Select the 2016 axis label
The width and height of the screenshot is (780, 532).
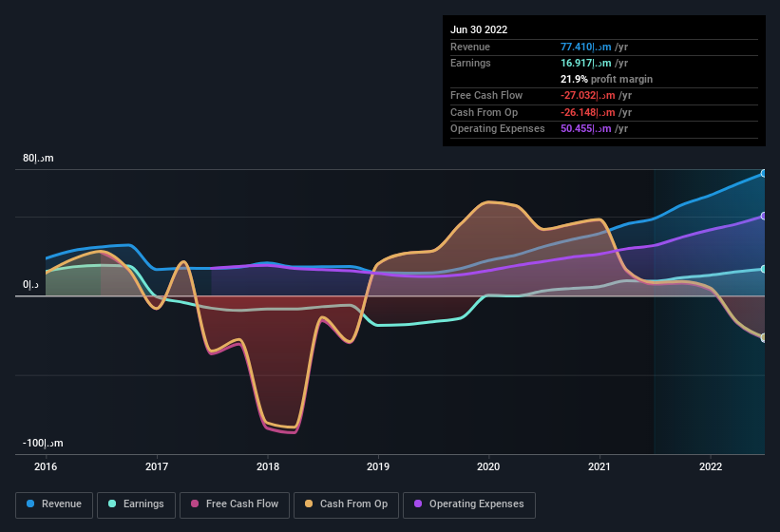46,466
